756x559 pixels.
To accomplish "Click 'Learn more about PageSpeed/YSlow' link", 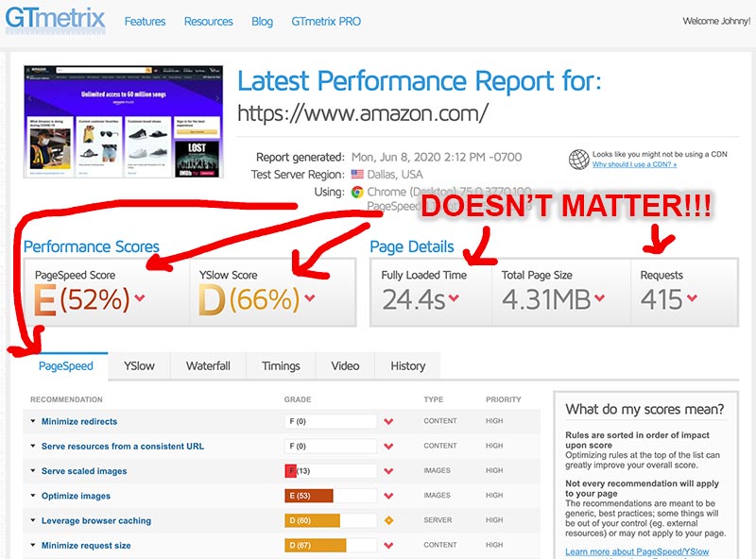I will coord(637,552).
